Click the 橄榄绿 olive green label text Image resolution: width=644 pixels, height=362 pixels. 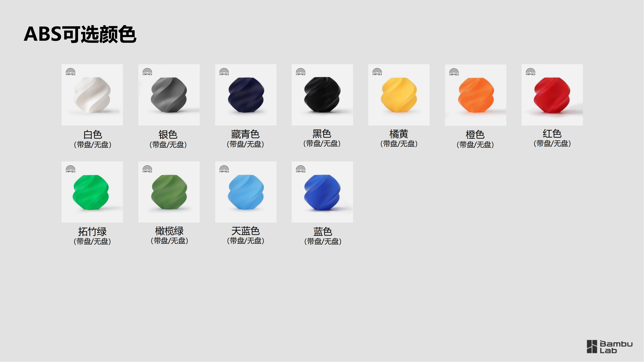pyautogui.click(x=169, y=231)
